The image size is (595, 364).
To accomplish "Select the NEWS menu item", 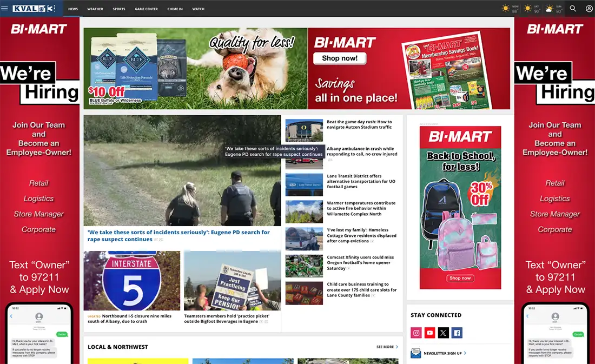I will point(73,9).
